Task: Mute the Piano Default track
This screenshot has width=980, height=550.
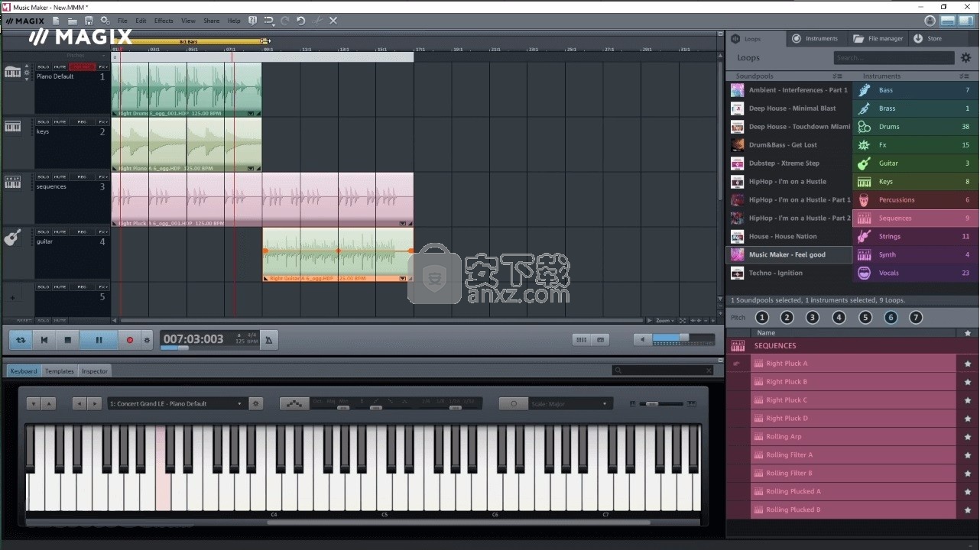Action: coord(60,67)
